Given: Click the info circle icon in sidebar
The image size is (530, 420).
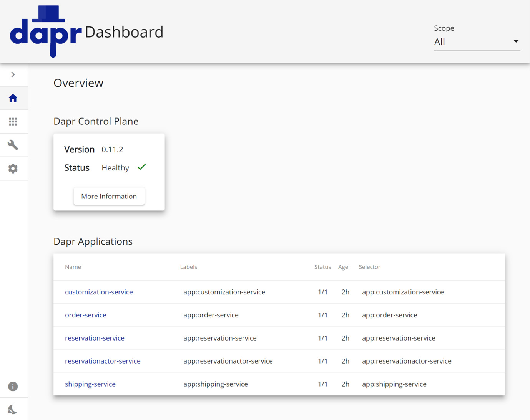Looking at the screenshot, I should tap(13, 386).
